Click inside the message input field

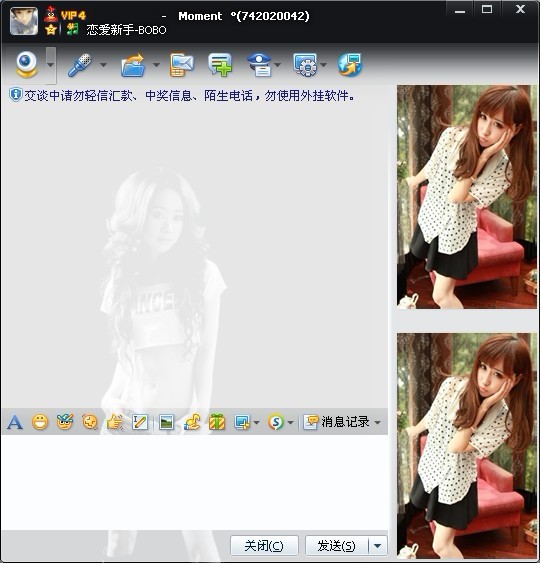click(x=194, y=482)
